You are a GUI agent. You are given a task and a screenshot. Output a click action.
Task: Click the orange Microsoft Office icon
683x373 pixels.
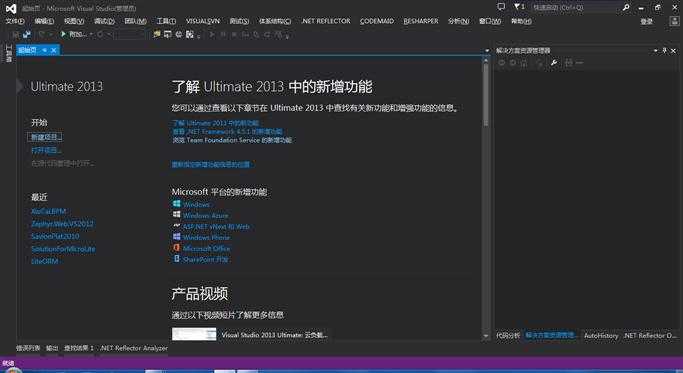(x=176, y=248)
